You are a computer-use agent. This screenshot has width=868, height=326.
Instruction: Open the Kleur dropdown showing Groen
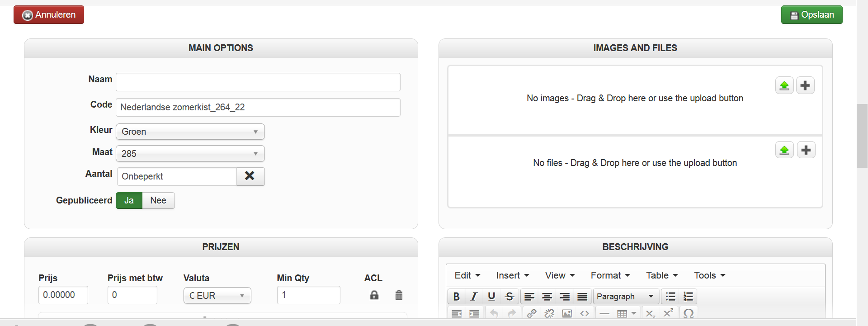coord(190,132)
